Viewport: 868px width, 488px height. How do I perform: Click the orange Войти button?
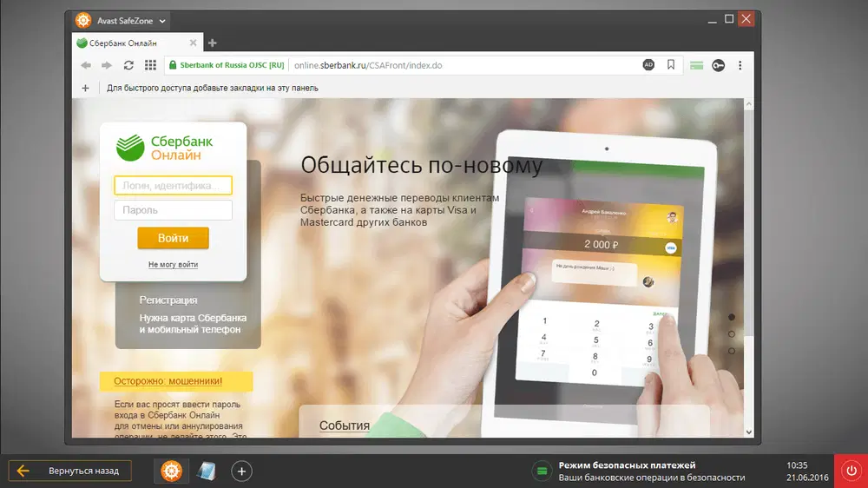click(174, 238)
